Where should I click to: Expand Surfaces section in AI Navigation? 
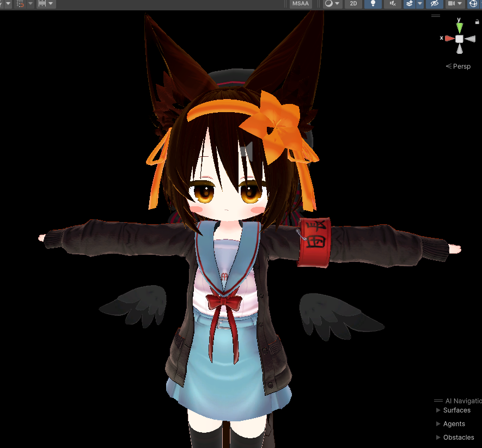coord(438,410)
